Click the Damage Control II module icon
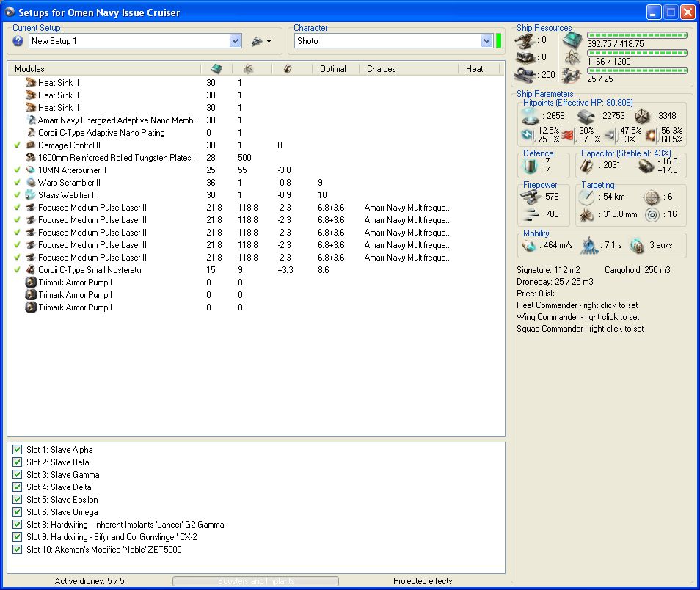Image resolution: width=700 pixels, height=590 pixels. pyautogui.click(x=31, y=145)
